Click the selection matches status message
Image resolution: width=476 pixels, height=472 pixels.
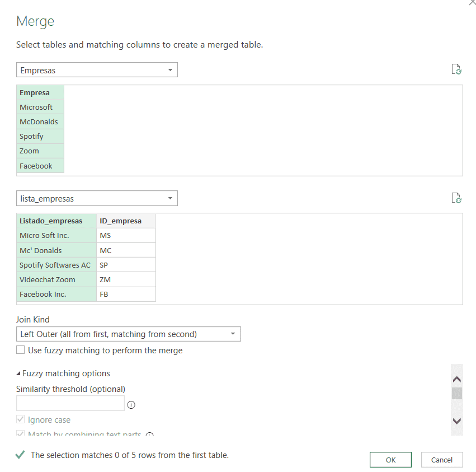[130, 455]
